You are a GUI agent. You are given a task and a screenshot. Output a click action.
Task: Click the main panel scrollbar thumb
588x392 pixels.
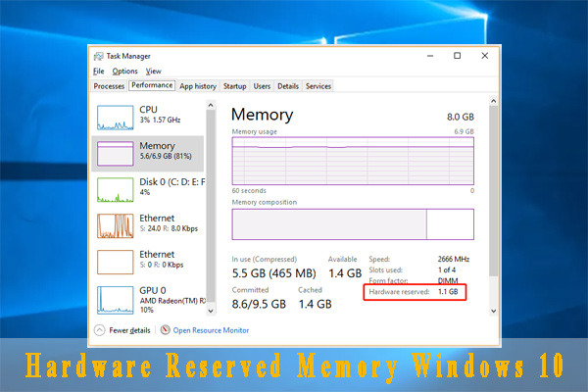494,191
